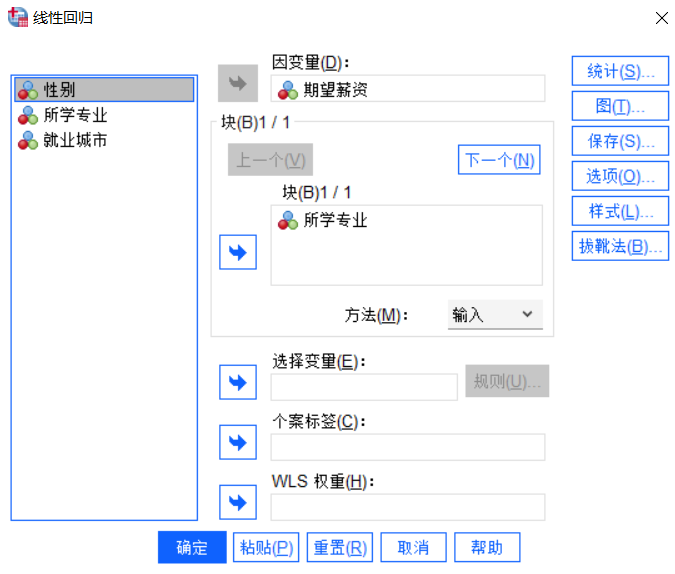Click the 线性回归 title bar app icon

(18, 17)
